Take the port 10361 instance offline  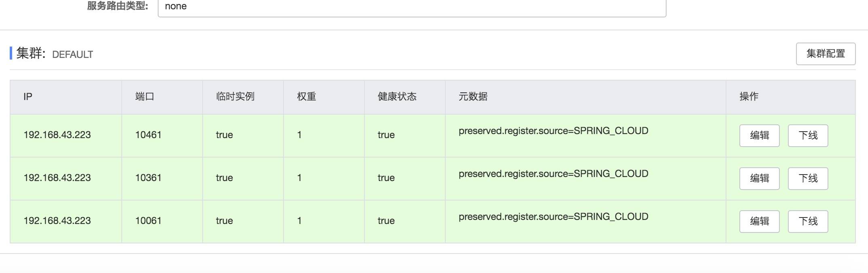[808, 179]
